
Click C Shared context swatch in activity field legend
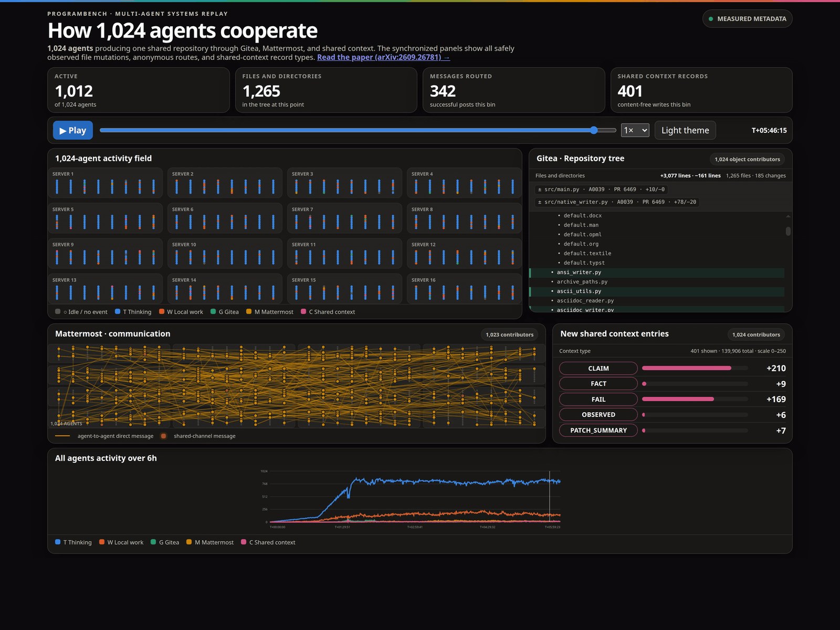[x=303, y=311]
